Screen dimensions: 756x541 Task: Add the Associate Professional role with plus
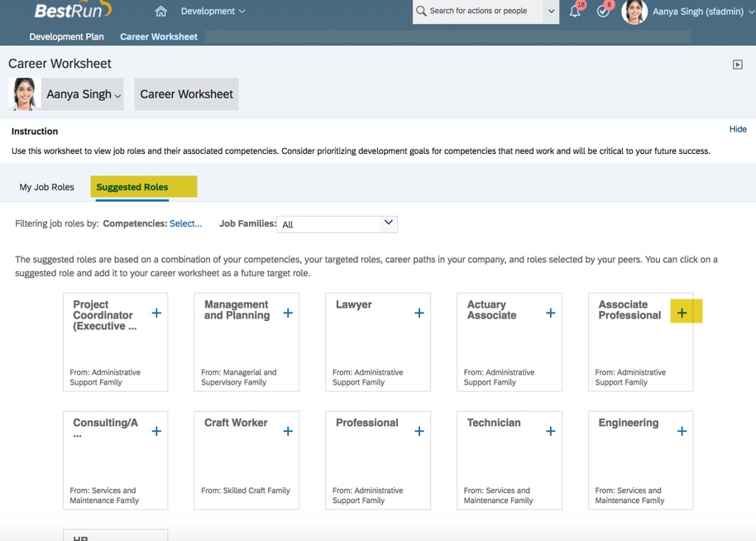pos(682,313)
